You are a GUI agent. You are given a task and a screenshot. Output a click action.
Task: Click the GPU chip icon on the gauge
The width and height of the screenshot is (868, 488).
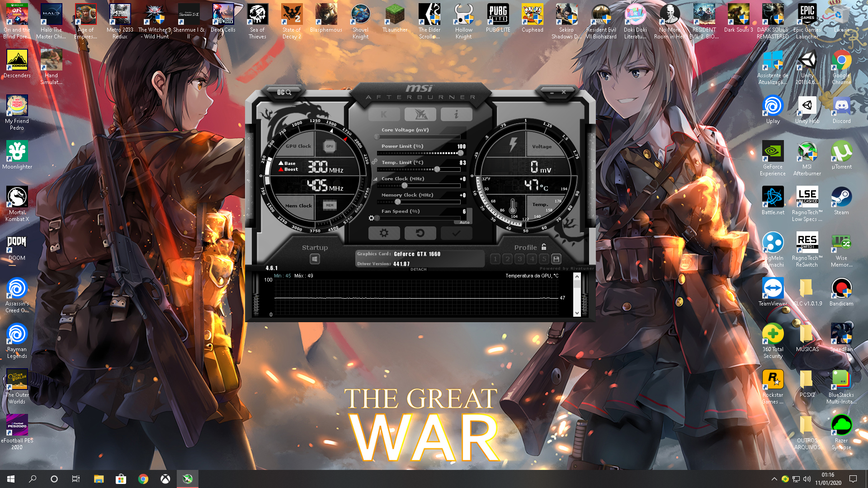(330, 146)
